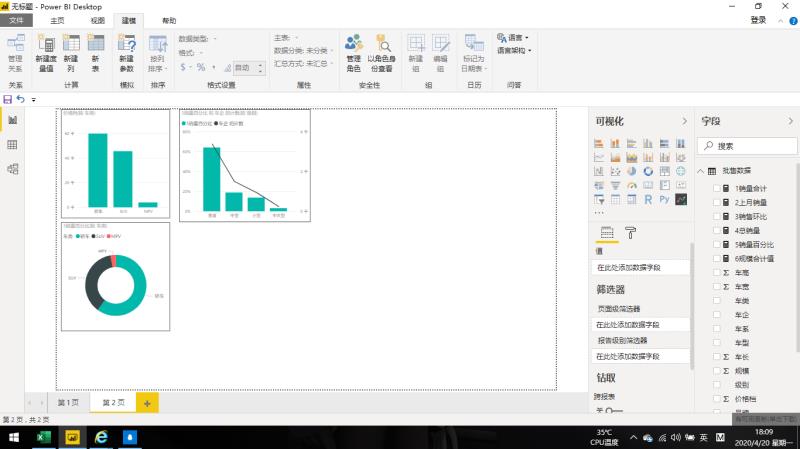Select the scatter chart visual icon
This screenshot has height=449, width=800.
[x=615, y=171]
